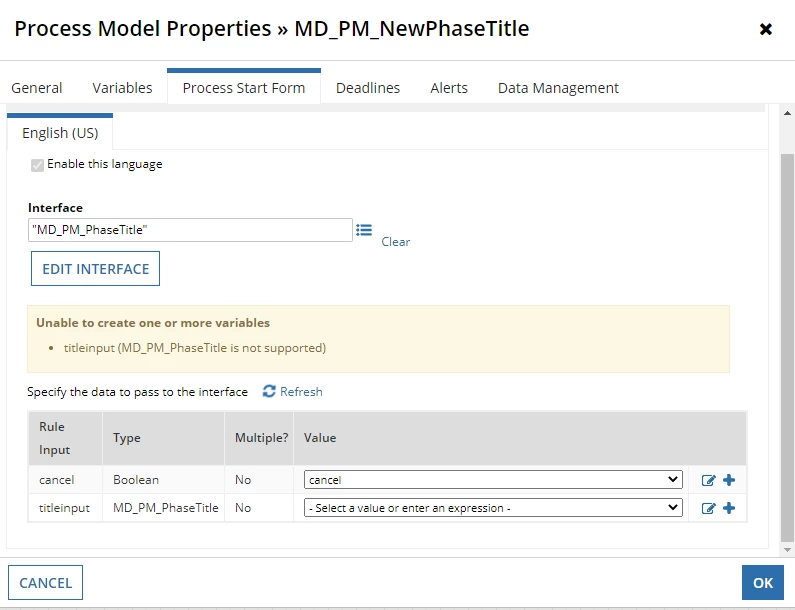Click the scrollbar up arrow
Screen dimensions: 795x610
click(x=787, y=113)
